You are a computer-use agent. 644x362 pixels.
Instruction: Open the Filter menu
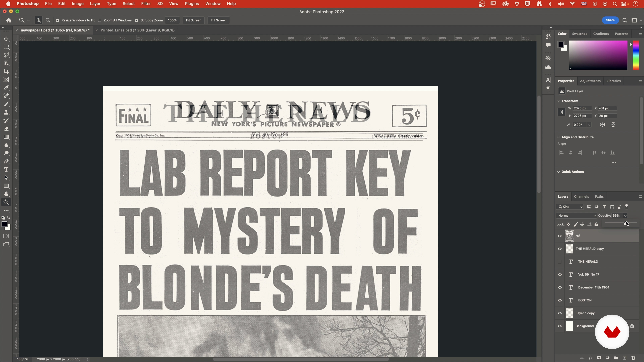146,4
